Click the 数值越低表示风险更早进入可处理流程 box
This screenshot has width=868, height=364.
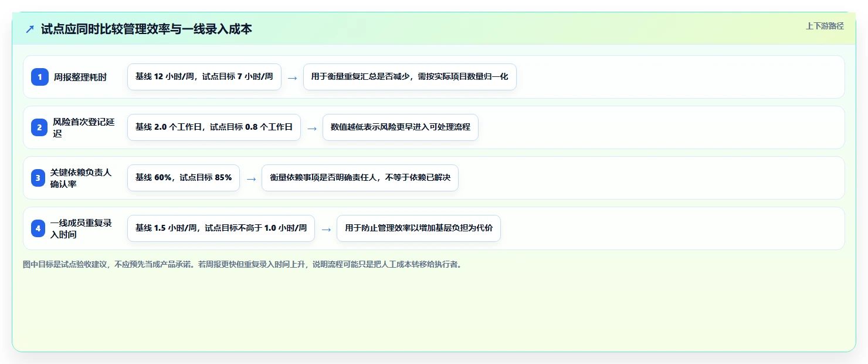click(401, 127)
